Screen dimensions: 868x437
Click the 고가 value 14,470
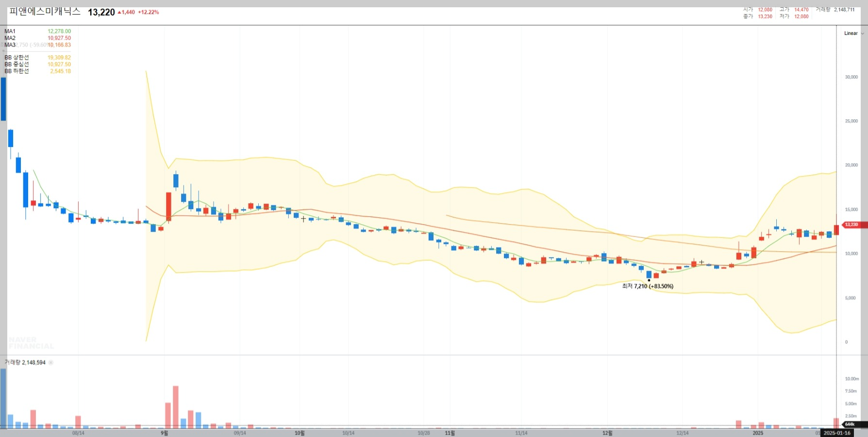[x=801, y=10]
